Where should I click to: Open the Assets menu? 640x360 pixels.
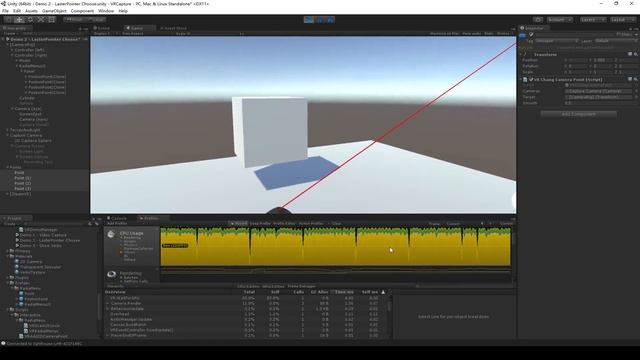coord(31,11)
